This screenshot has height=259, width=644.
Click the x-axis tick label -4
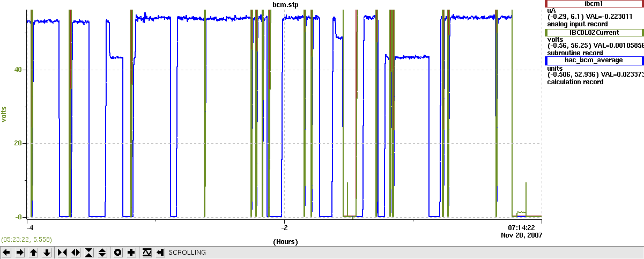pyautogui.click(x=31, y=227)
